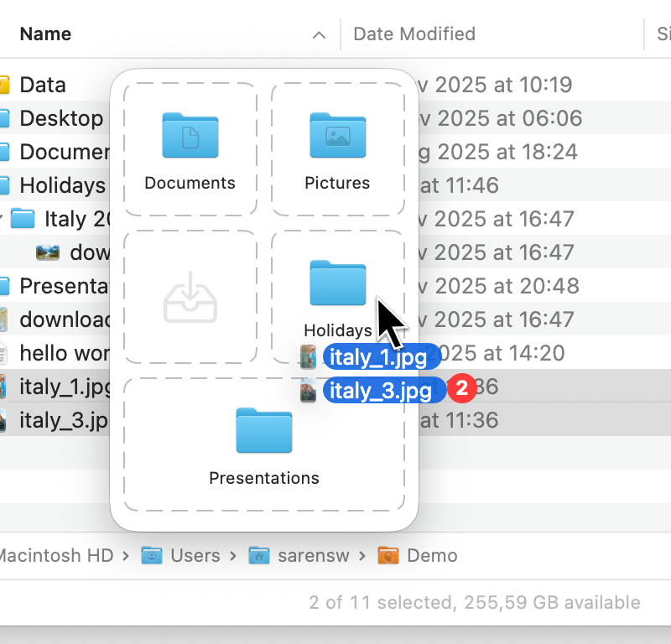Click the Users folder icon in the path bar
Screen dimensions: 671x644
coord(152,555)
